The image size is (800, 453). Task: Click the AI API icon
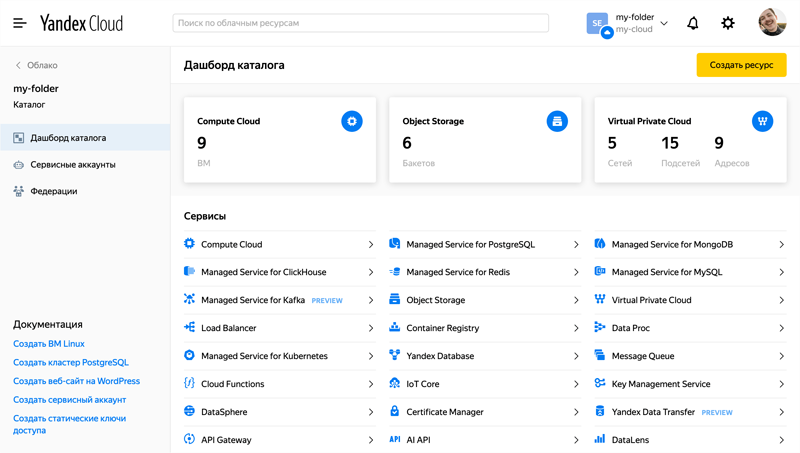[394, 439]
